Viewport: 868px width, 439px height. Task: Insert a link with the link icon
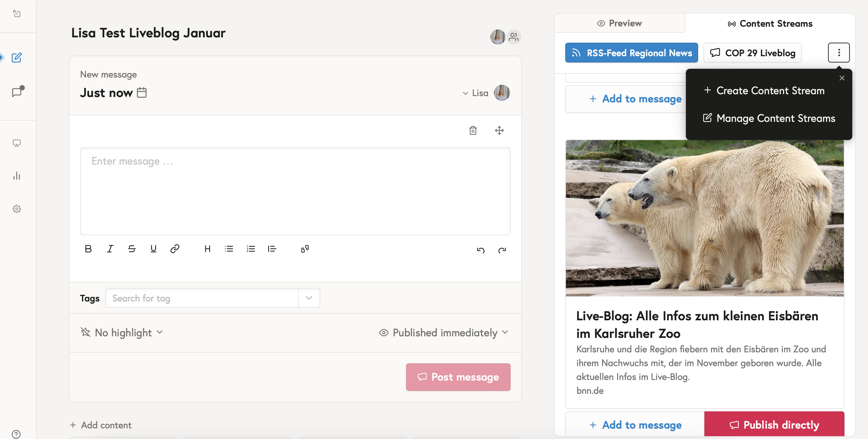(175, 249)
